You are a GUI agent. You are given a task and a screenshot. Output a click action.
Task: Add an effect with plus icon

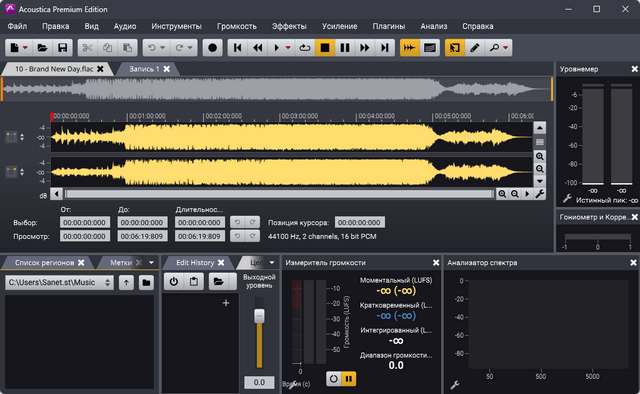coord(226,303)
